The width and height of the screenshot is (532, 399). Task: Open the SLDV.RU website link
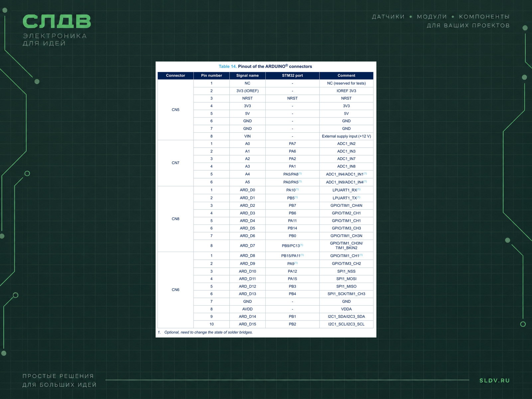[x=494, y=380]
